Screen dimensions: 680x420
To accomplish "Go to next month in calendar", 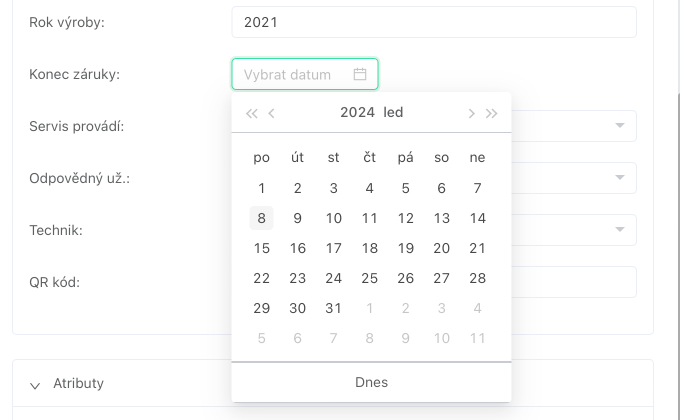I will [x=471, y=113].
